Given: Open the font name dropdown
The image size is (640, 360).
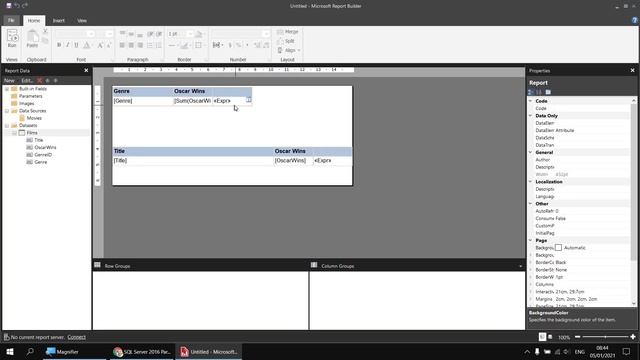Looking at the screenshot, I should click(91, 34).
